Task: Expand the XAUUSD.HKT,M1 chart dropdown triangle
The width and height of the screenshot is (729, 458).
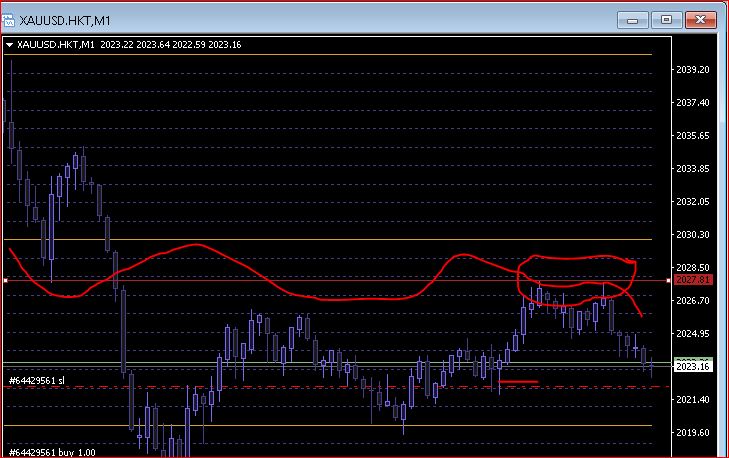Action: pos(9,45)
